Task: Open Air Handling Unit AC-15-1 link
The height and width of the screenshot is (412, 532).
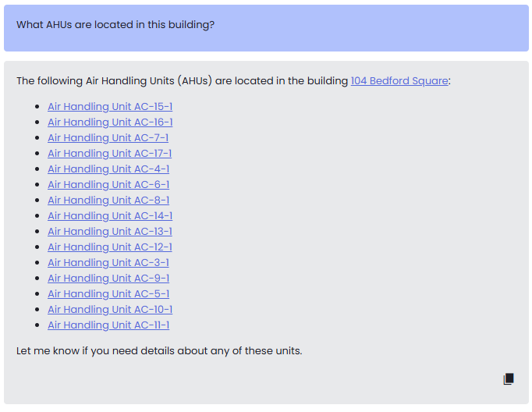Action: [110, 107]
